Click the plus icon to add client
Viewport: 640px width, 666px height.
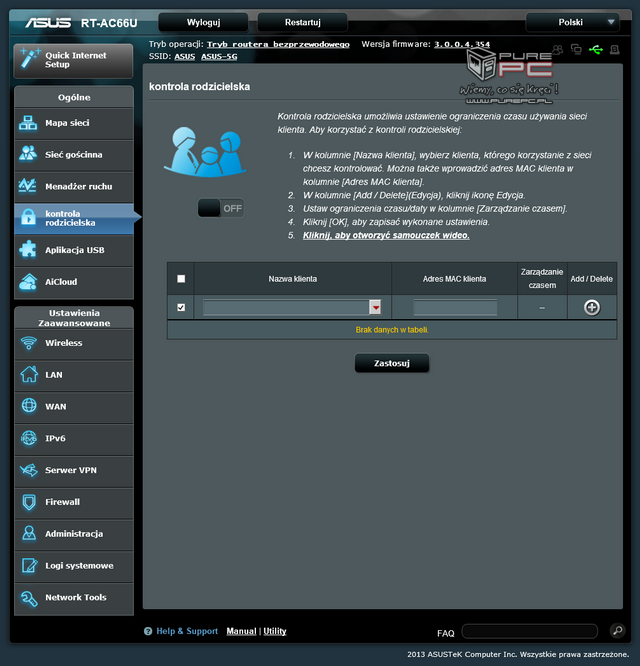pyautogui.click(x=592, y=307)
